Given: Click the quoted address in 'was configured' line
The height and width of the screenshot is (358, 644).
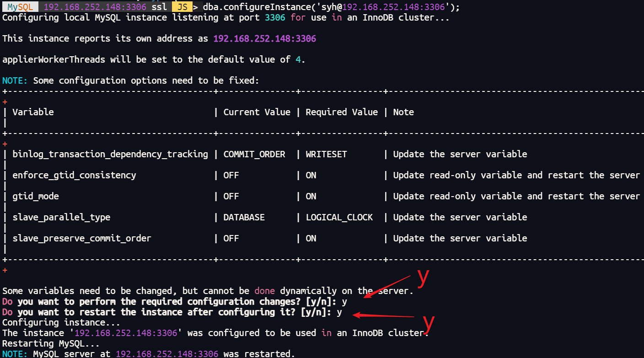Looking at the screenshot, I should point(125,333).
